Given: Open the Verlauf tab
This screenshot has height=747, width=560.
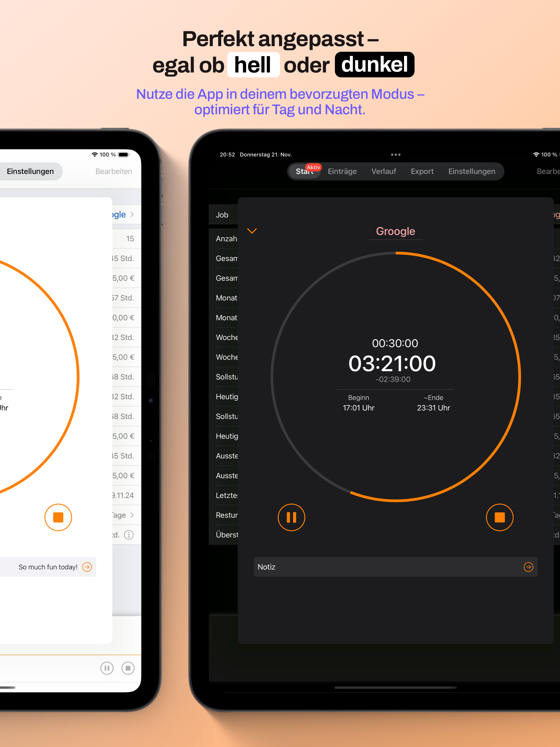Looking at the screenshot, I should point(383,171).
